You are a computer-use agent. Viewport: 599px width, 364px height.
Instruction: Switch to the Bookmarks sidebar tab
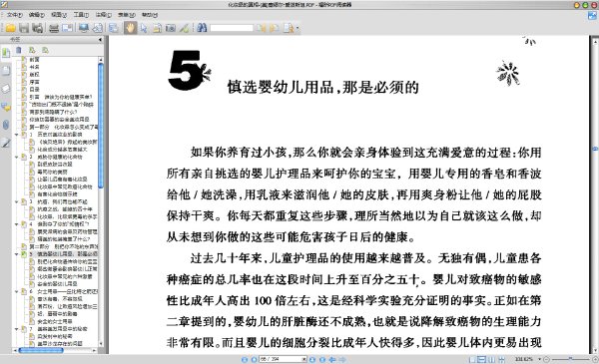6,53
